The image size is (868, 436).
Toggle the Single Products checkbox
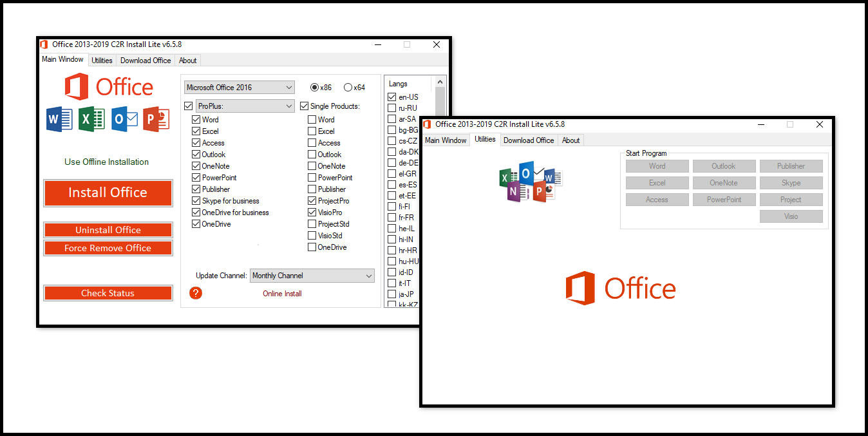tap(305, 106)
